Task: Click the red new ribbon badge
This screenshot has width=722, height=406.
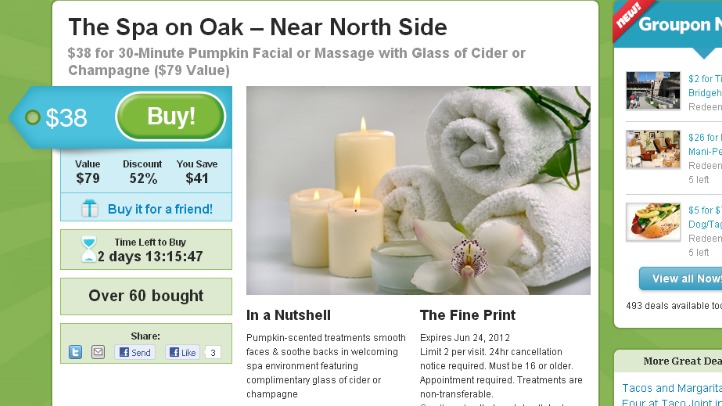Action: click(630, 17)
